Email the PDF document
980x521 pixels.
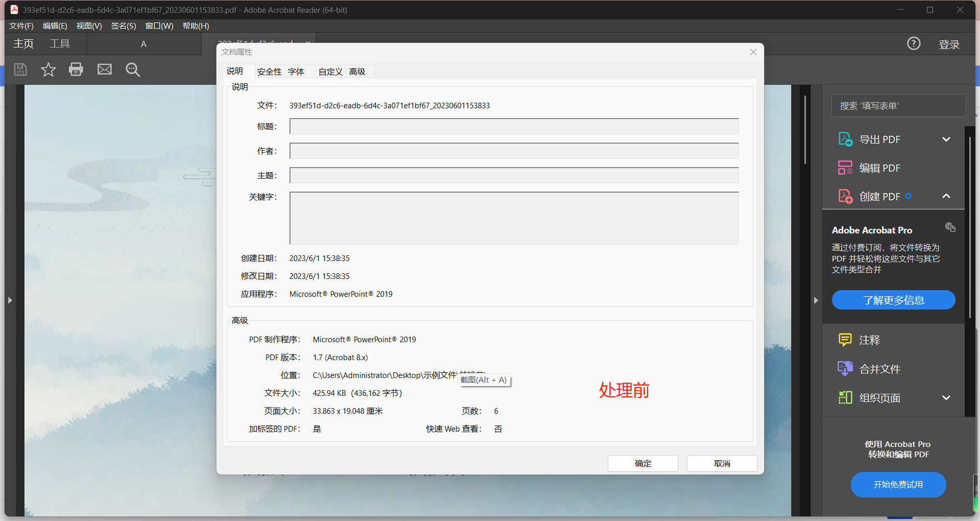pos(104,69)
